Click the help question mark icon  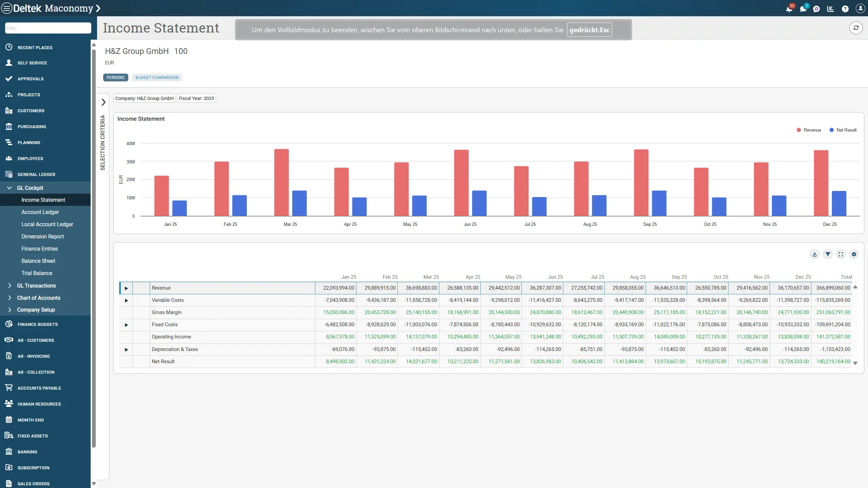point(845,9)
